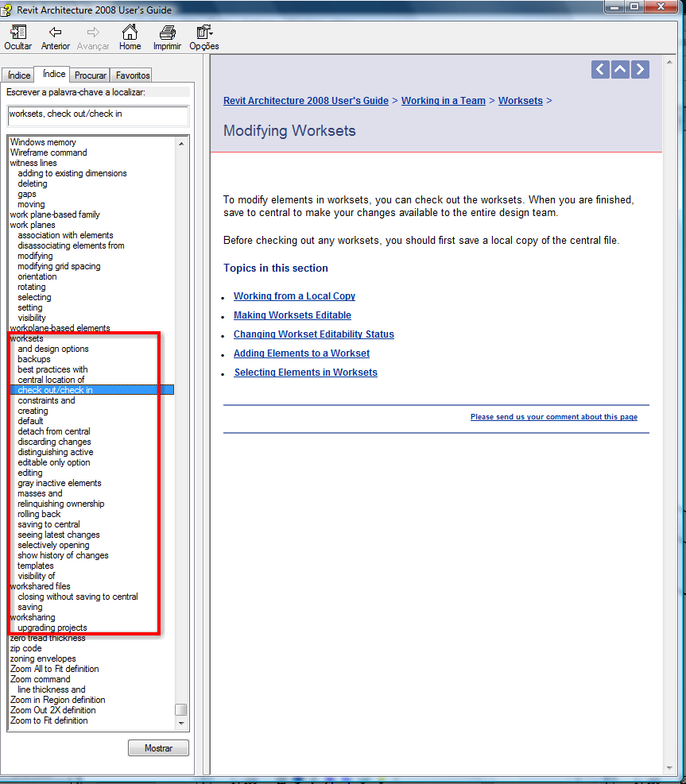Select 'show history of changes' entry
The height and width of the screenshot is (784, 686).
63,555
